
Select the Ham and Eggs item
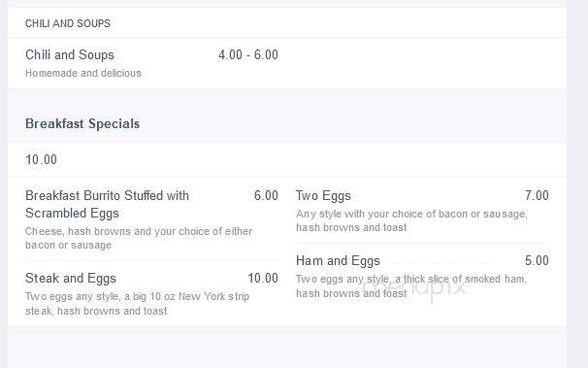338,261
